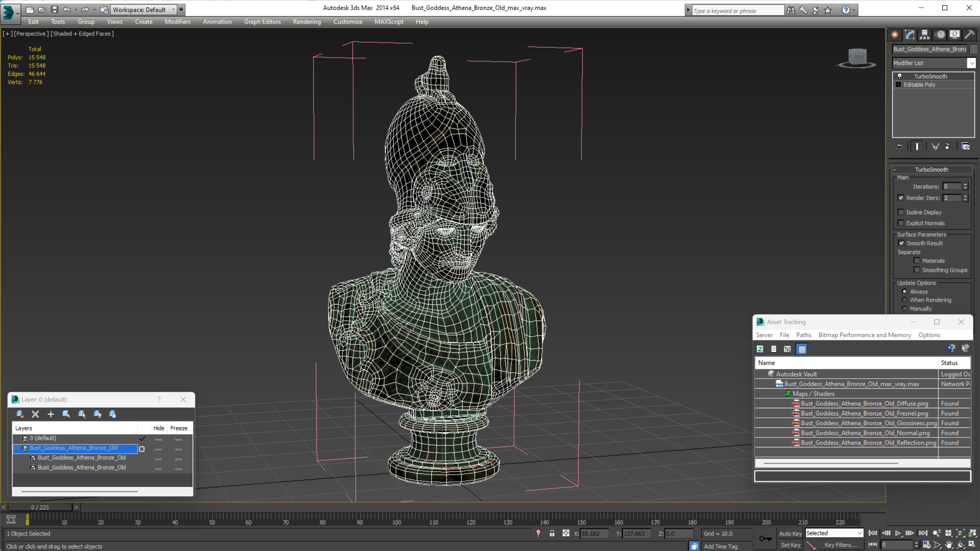Click the Auto Key button
This screenshot has height=551, width=980.
(x=790, y=533)
